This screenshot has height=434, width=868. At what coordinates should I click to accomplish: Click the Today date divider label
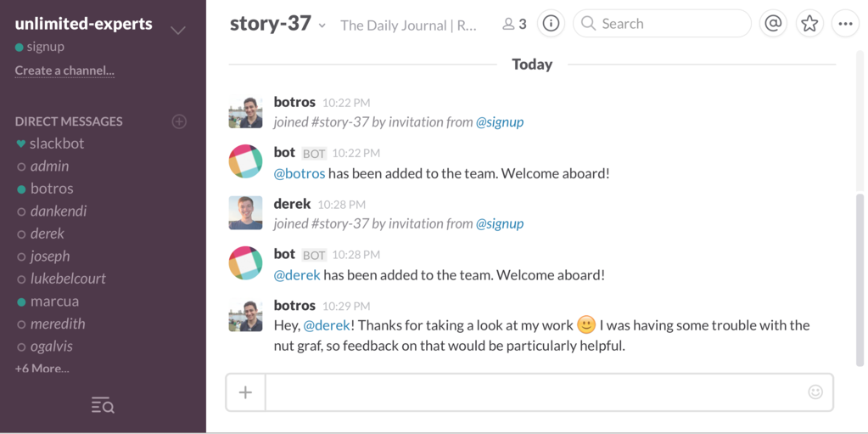tap(532, 65)
